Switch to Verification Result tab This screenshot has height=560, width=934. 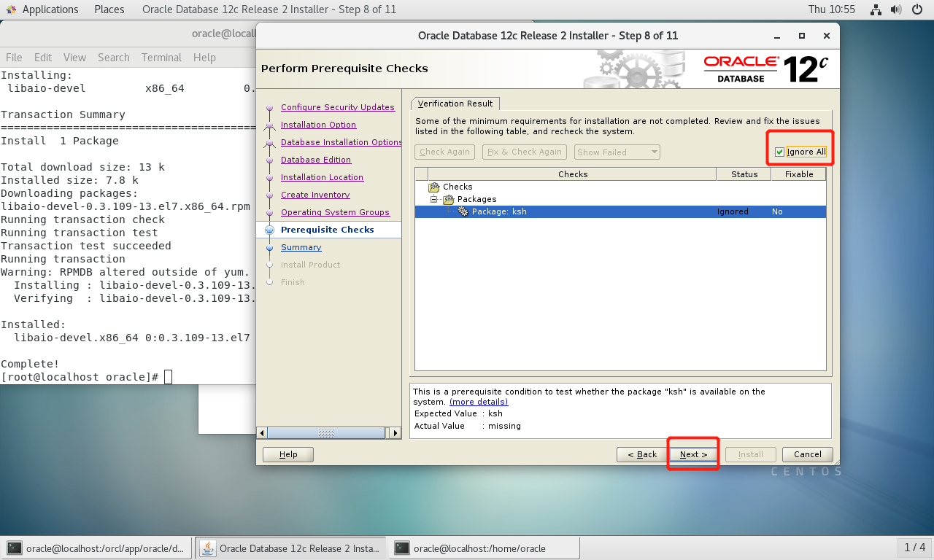pyautogui.click(x=455, y=104)
